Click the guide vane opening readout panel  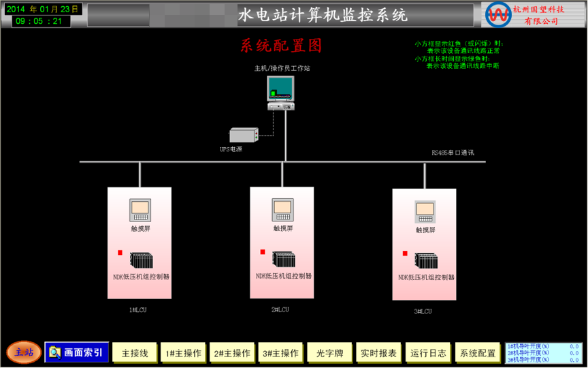coord(542,352)
